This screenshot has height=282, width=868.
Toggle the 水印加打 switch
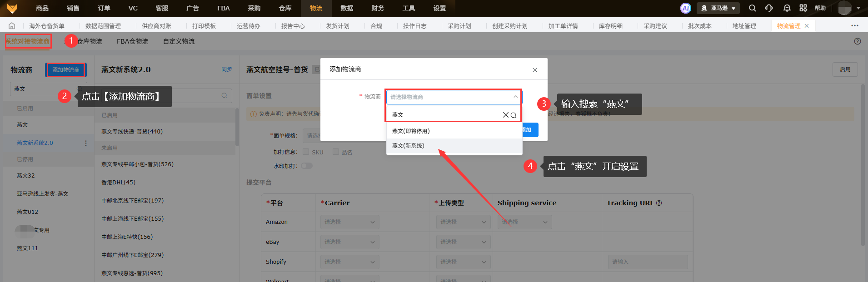coord(307,166)
